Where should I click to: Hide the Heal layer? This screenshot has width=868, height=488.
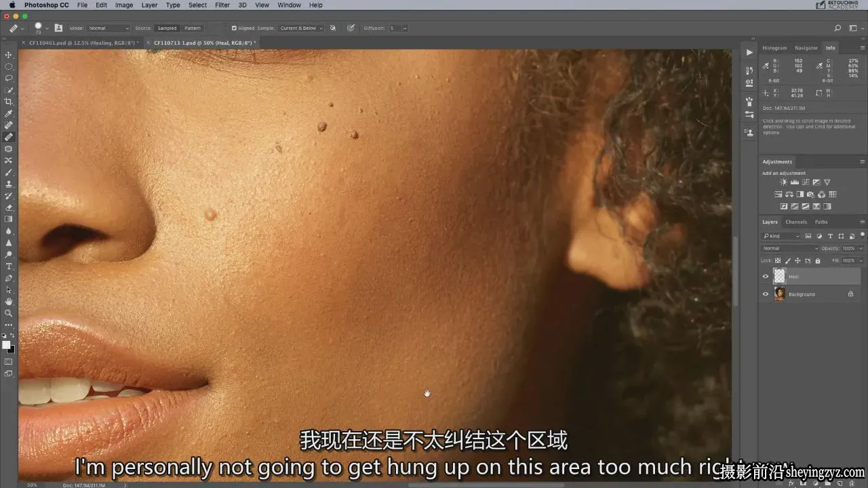(766, 277)
